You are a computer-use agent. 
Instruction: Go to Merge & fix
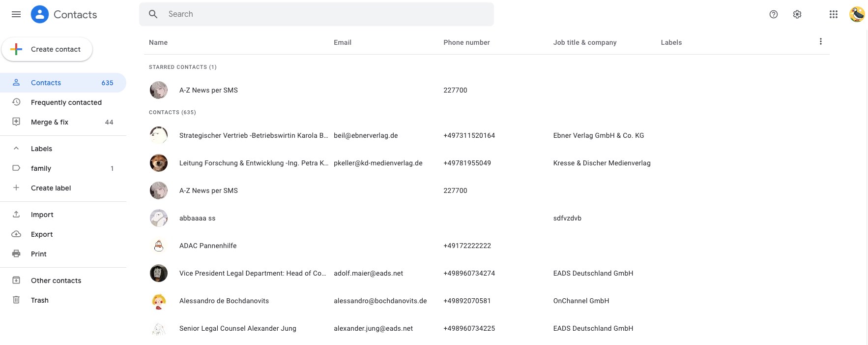coord(50,122)
